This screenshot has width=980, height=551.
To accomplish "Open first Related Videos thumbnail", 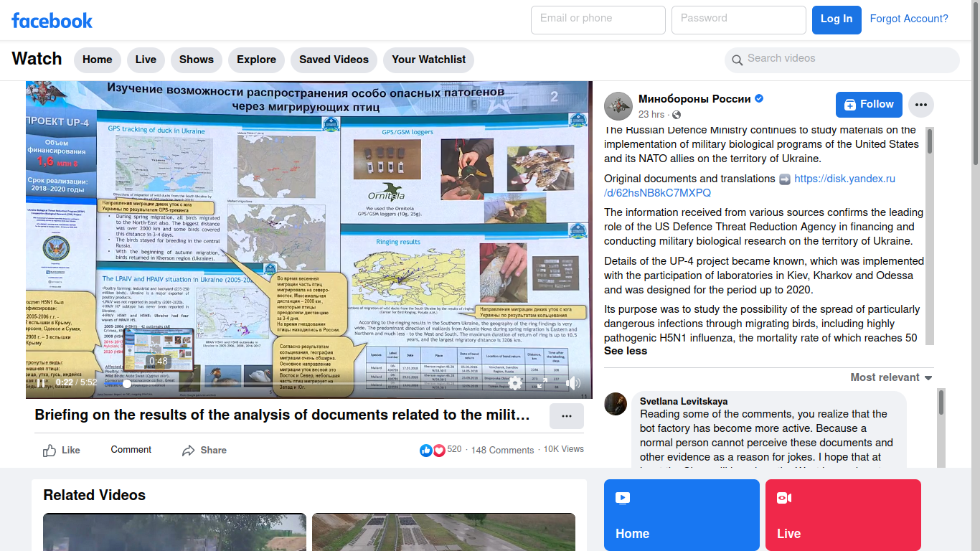I will pyautogui.click(x=174, y=532).
